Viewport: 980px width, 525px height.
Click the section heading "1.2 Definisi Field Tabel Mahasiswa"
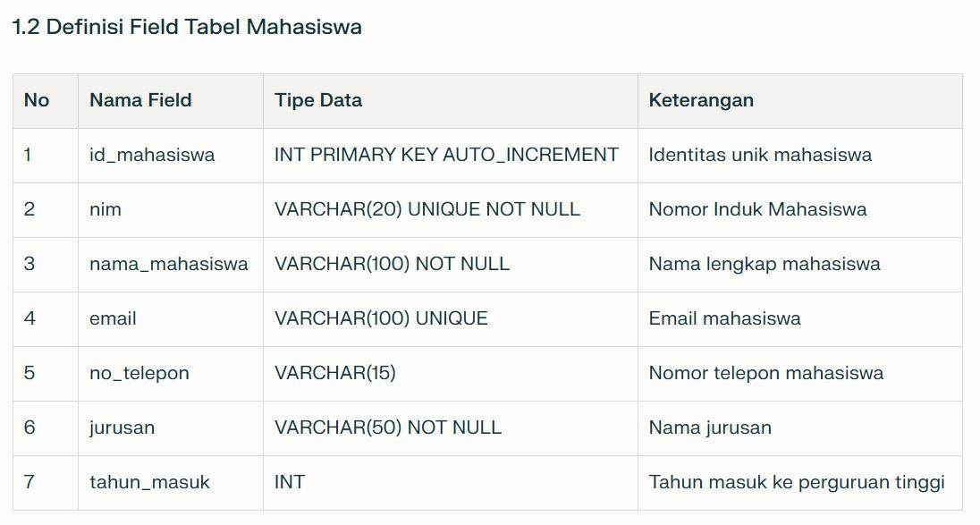187,27
